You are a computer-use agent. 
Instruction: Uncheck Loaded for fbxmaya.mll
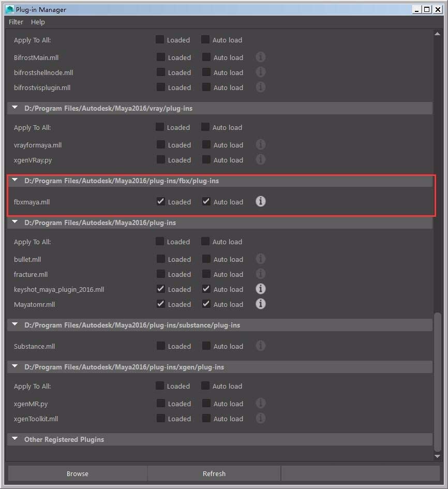(x=161, y=201)
